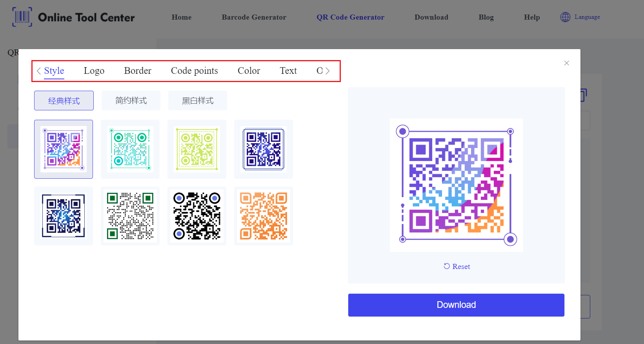
Task: Close the QR style dialog
Action: (566, 63)
